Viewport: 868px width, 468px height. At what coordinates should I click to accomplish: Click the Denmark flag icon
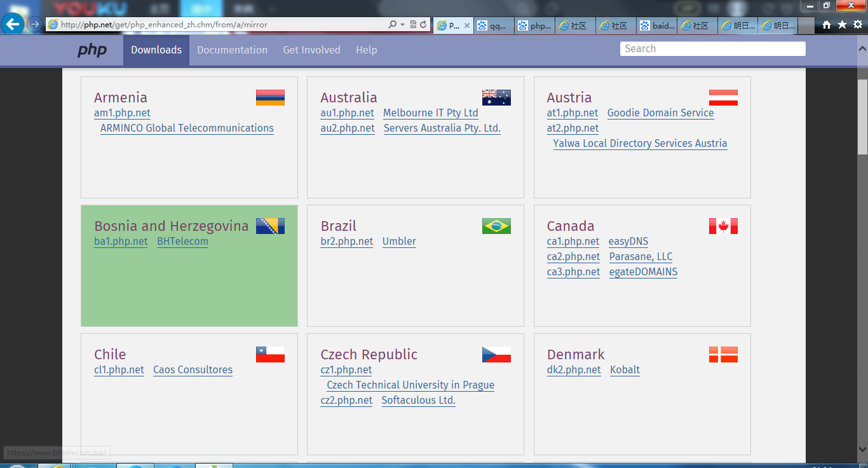723,354
